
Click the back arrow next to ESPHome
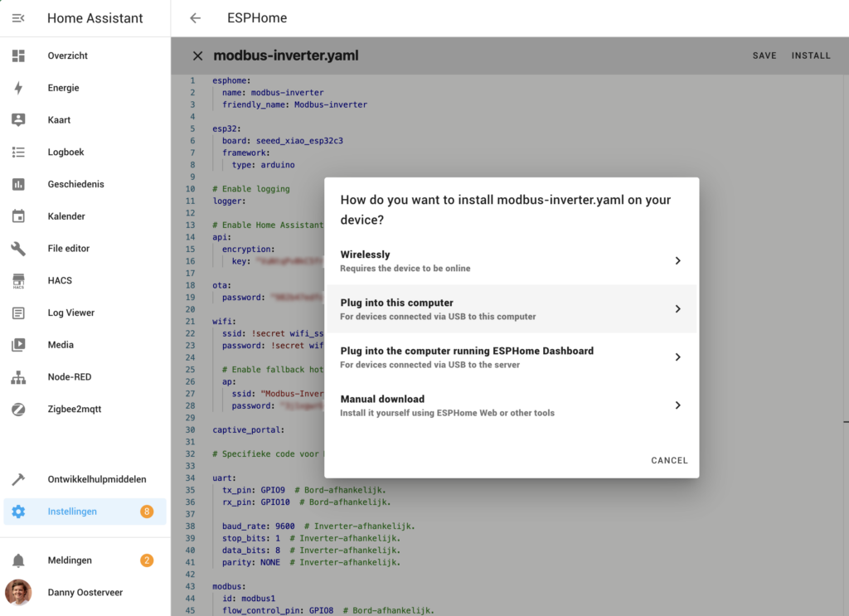tap(196, 18)
